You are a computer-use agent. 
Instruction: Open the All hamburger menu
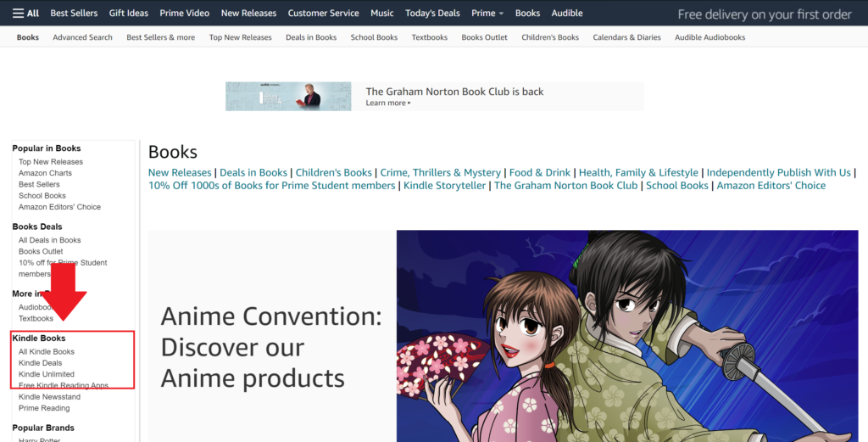(27, 14)
